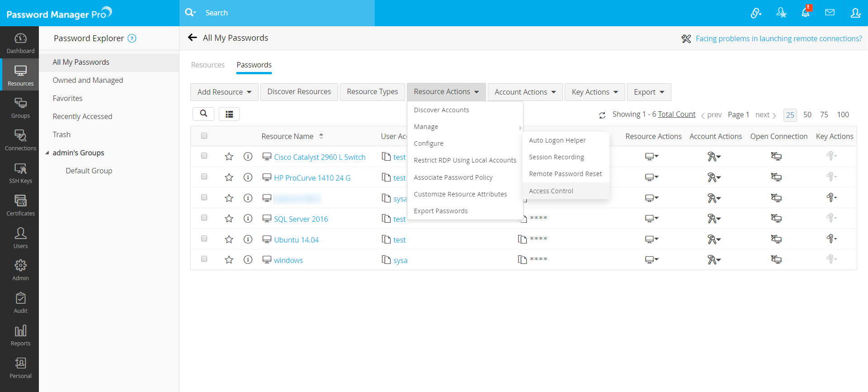Screen dimensions: 868x392
Task: Click the column chooser list icon
Action: click(x=229, y=114)
